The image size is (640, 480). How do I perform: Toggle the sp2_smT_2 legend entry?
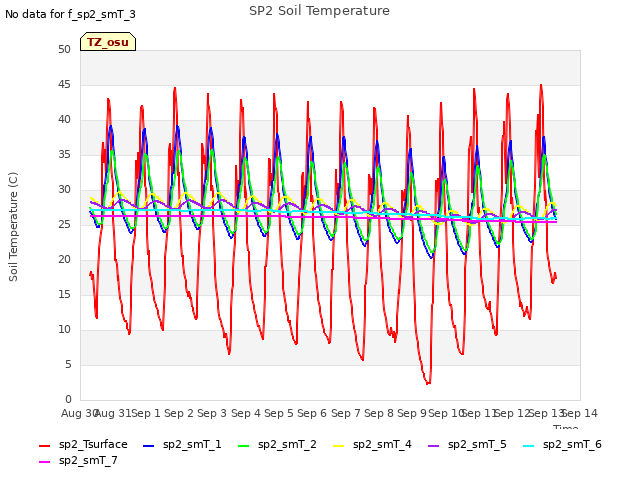pos(277,444)
